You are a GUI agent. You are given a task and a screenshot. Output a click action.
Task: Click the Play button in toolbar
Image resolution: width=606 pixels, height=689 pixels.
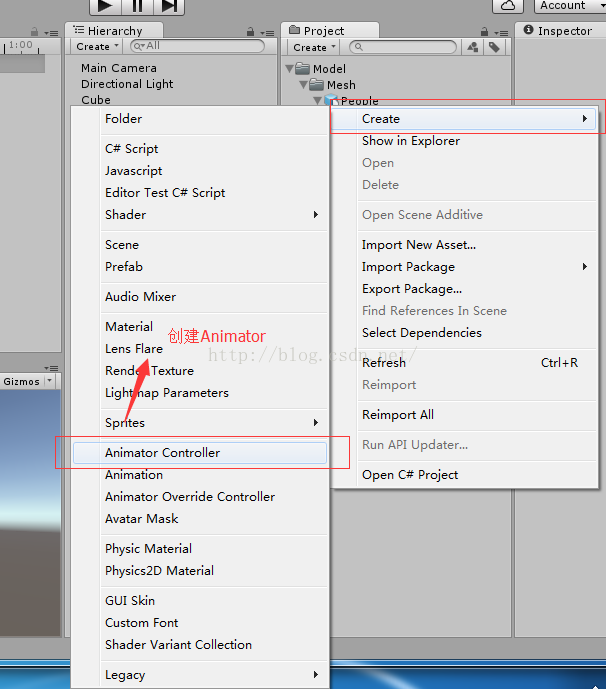[105, 6]
